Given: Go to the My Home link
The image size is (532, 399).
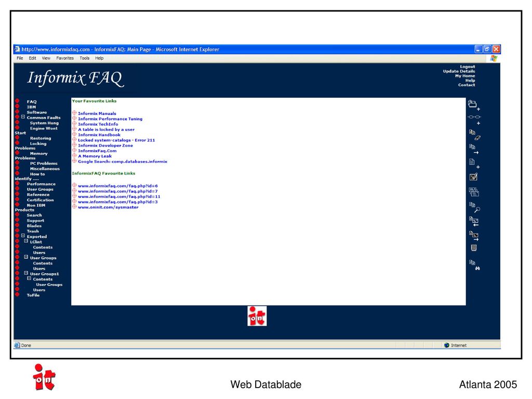Looking at the screenshot, I should (x=465, y=76).
